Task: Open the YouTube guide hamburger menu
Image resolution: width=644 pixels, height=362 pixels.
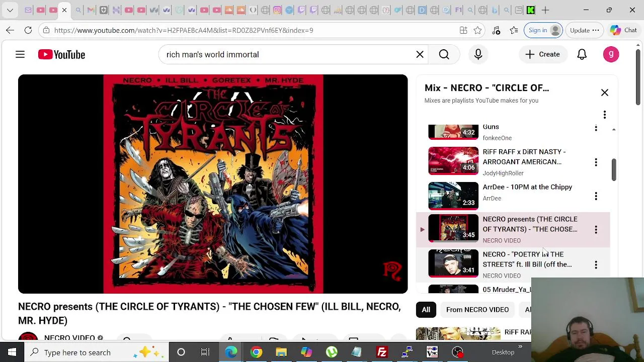Action: [20, 54]
